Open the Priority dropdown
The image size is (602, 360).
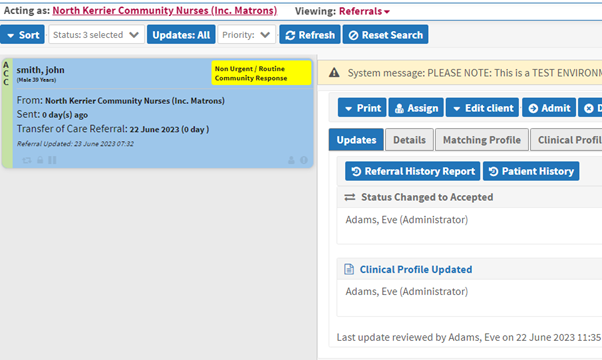(246, 35)
